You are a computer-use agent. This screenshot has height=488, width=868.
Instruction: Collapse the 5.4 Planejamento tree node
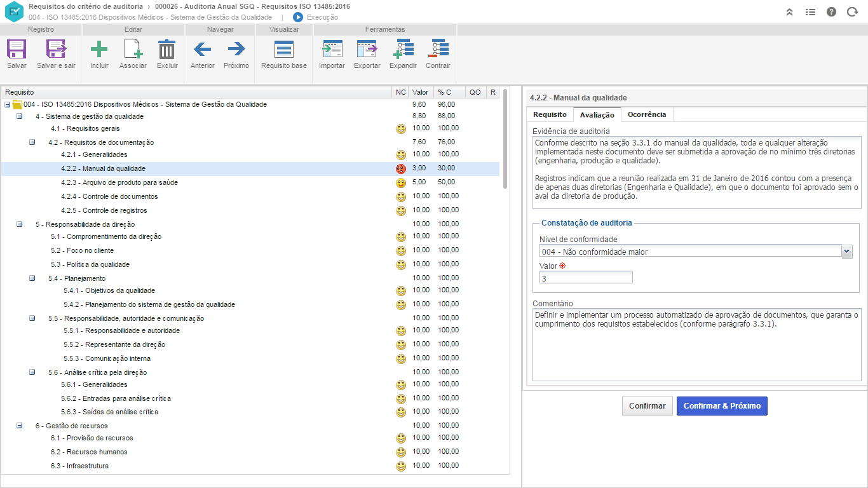[32, 278]
